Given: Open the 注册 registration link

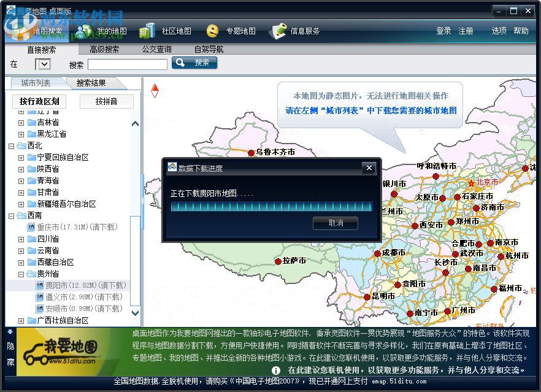Looking at the screenshot, I should point(466,31).
